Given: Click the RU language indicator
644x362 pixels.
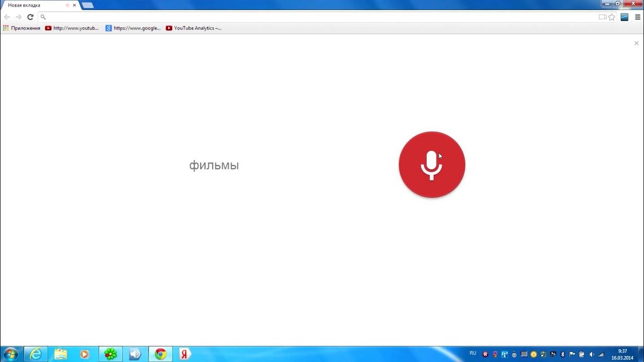Looking at the screenshot, I should [x=473, y=353].
